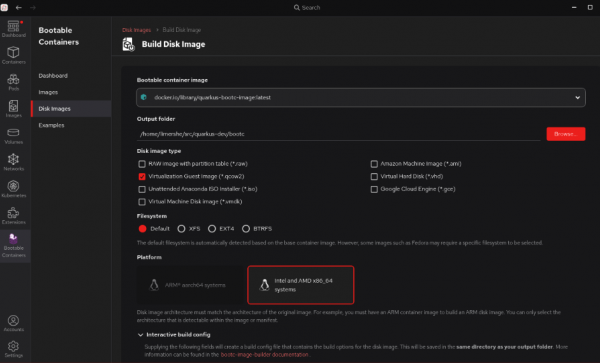Click the penguin icon on ARM platform card
Viewport: 600px width, 363px height.
(x=154, y=285)
